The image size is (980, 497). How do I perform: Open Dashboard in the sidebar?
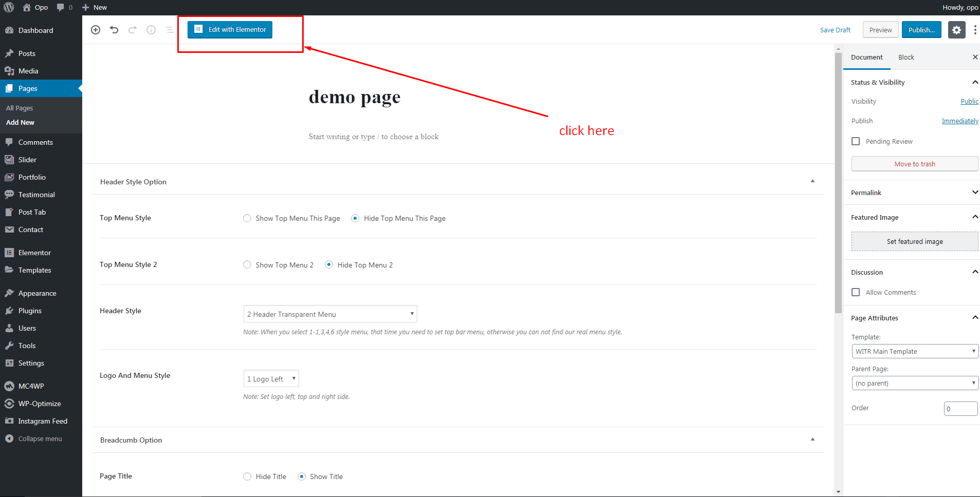pyautogui.click(x=41, y=30)
